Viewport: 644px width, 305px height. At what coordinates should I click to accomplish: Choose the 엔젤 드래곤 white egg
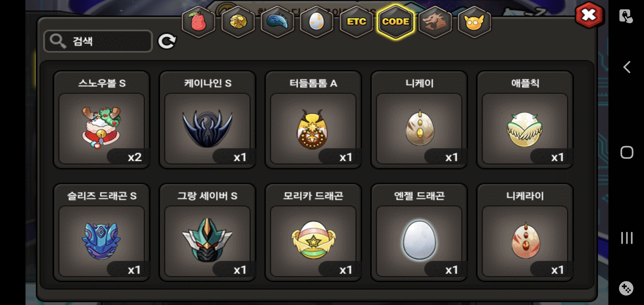(x=419, y=232)
